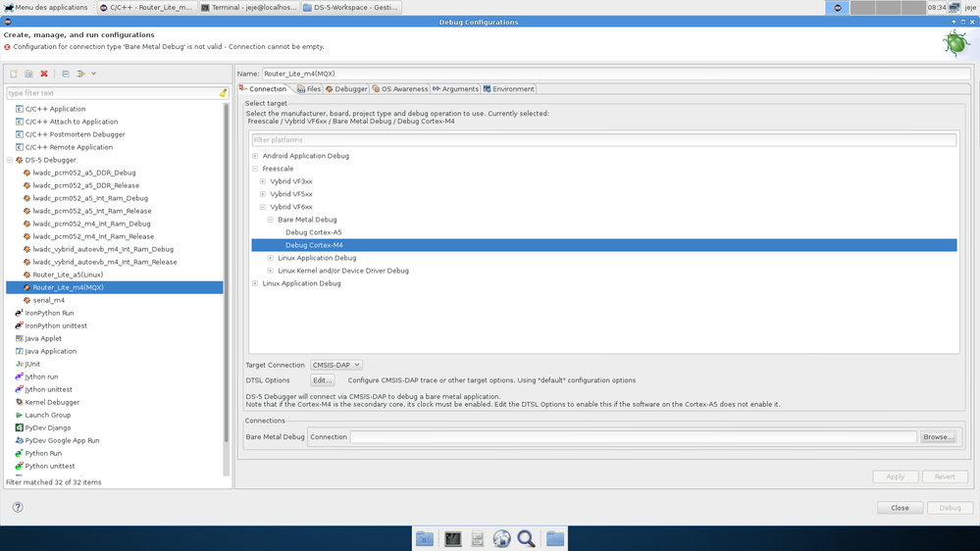Switch to the Debugger tab
980x551 pixels.
345,89
